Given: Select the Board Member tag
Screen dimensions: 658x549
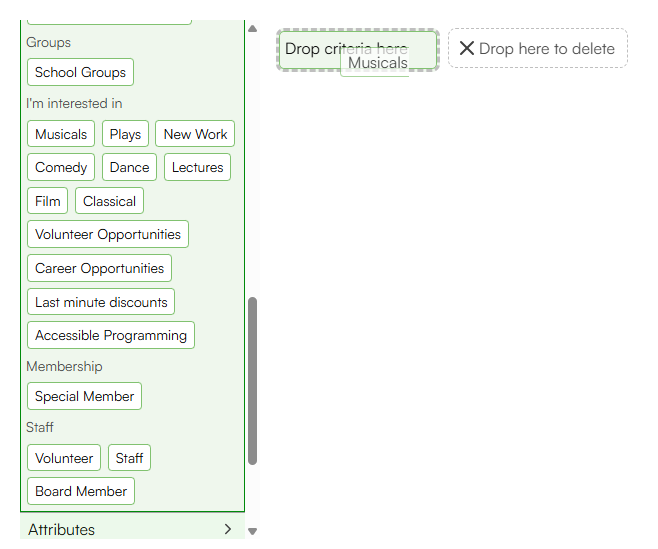Looking at the screenshot, I should [x=81, y=491].
